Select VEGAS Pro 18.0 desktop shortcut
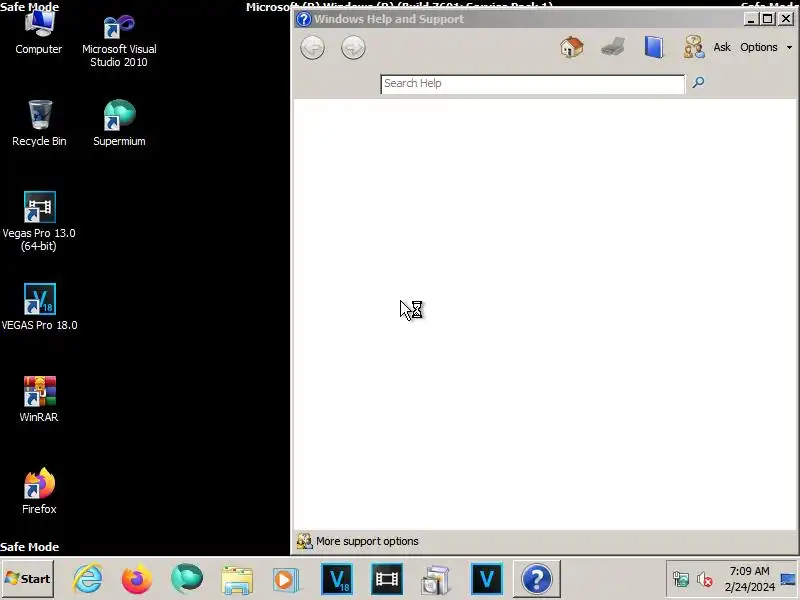Viewport: 800px width, 600px height. click(x=39, y=307)
